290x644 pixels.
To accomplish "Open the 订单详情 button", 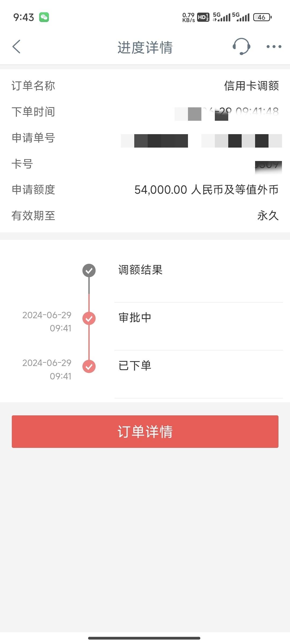I will click(145, 431).
